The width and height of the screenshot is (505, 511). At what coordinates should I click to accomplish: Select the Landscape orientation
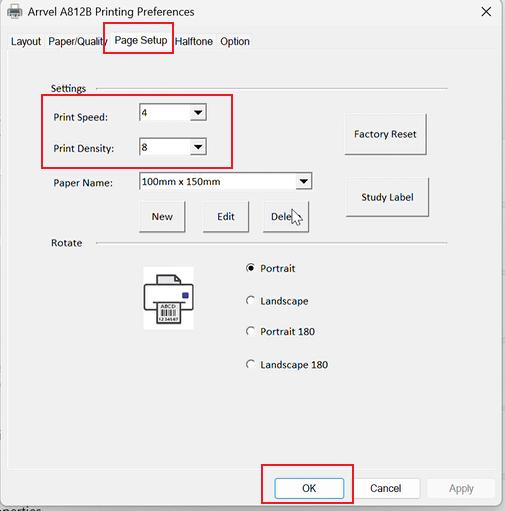[277, 301]
